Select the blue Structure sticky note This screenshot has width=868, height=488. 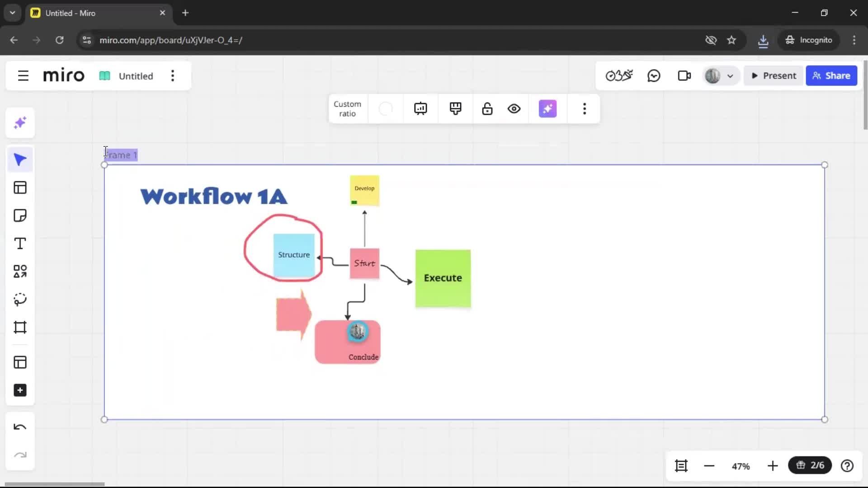coord(294,255)
